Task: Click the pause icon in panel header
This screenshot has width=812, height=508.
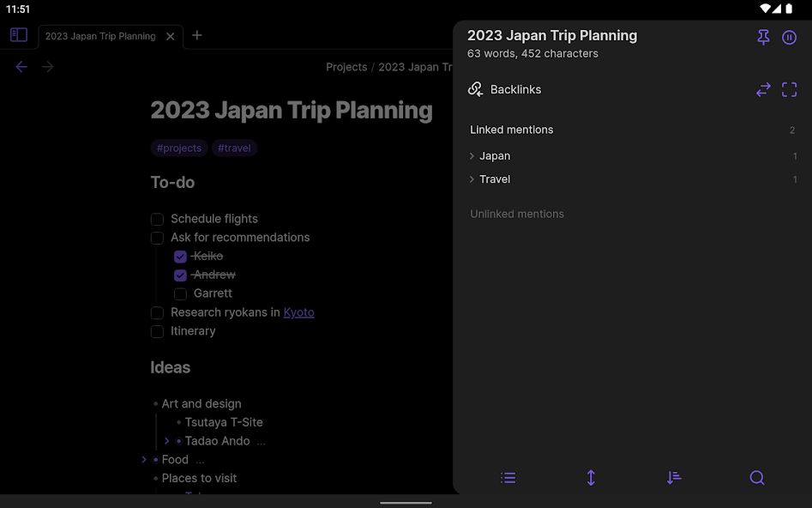Action: click(790, 38)
